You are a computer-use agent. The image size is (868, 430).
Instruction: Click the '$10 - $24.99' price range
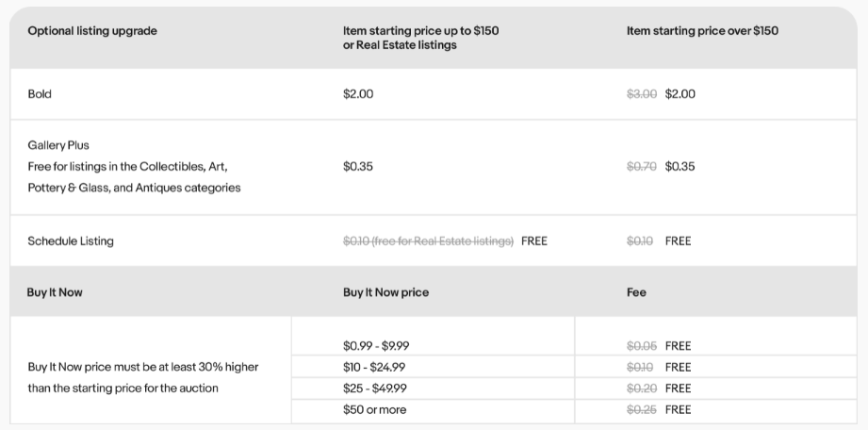pos(374,368)
